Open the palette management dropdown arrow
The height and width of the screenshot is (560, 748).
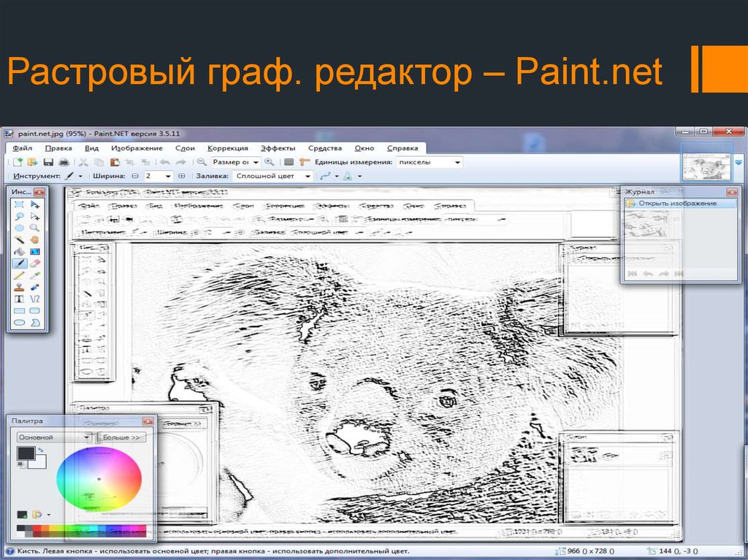(x=49, y=515)
